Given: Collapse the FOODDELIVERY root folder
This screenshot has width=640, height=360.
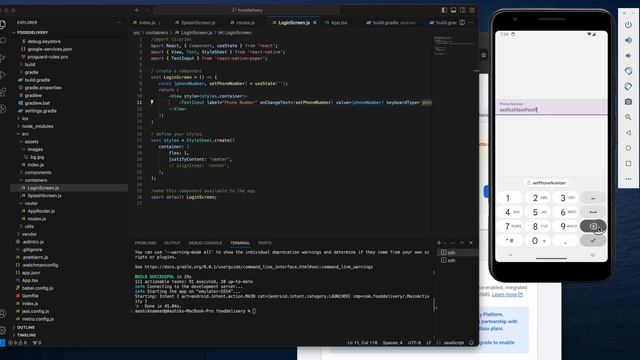Looking at the screenshot, I should 33,33.
